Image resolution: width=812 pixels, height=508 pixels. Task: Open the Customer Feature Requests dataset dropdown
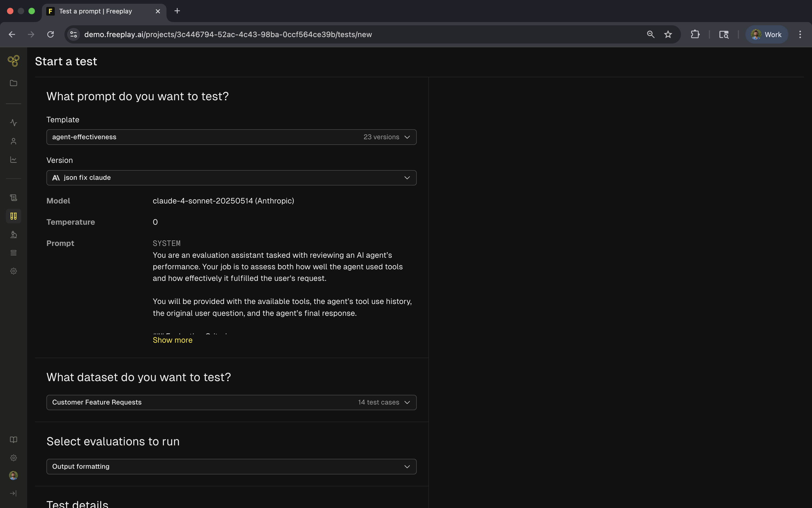pyautogui.click(x=231, y=403)
